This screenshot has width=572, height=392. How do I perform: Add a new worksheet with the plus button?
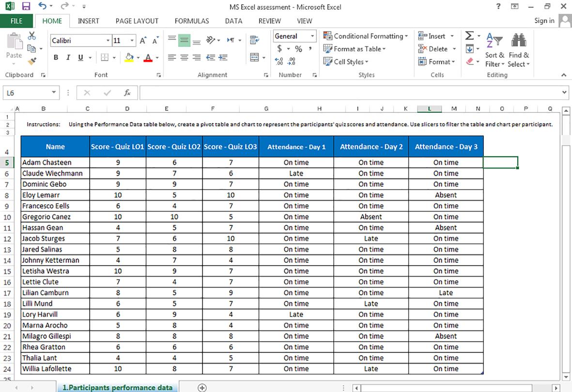point(202,387)
